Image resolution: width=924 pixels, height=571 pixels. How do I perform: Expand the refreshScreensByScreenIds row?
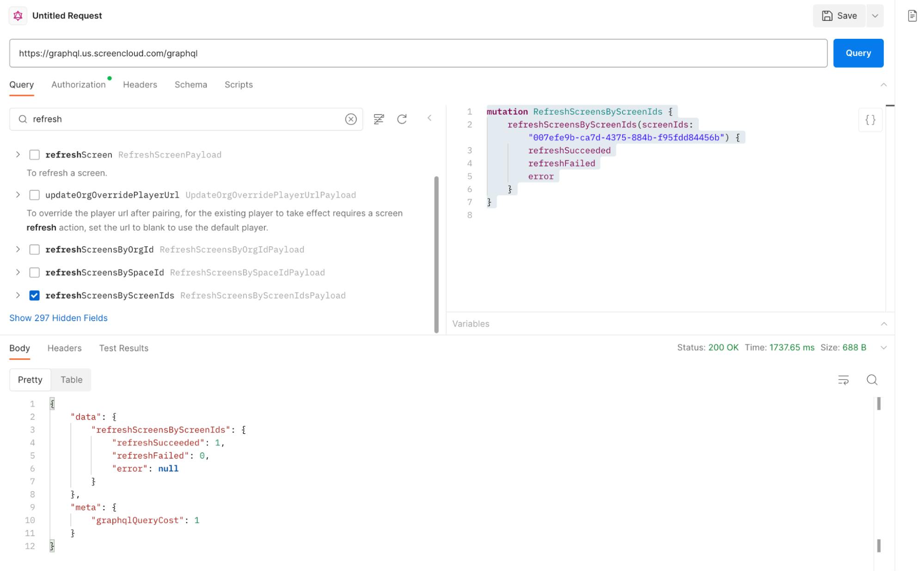point(18,296)
